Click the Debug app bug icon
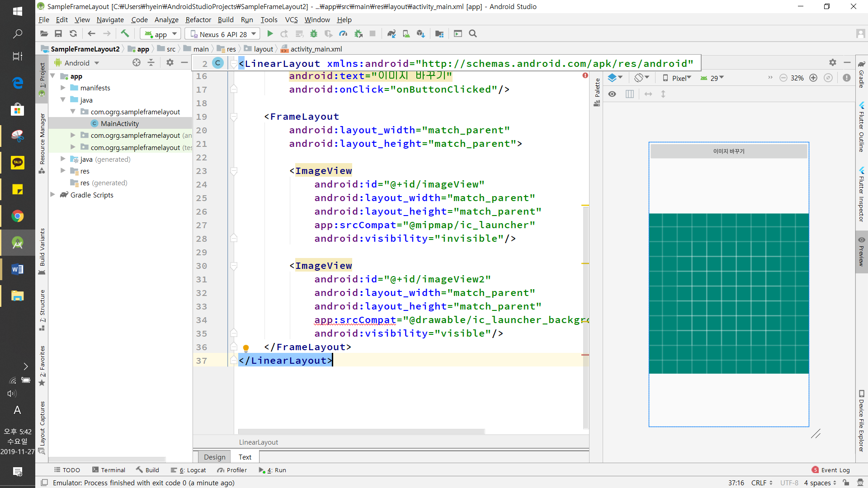 click(x=314, y=33)
